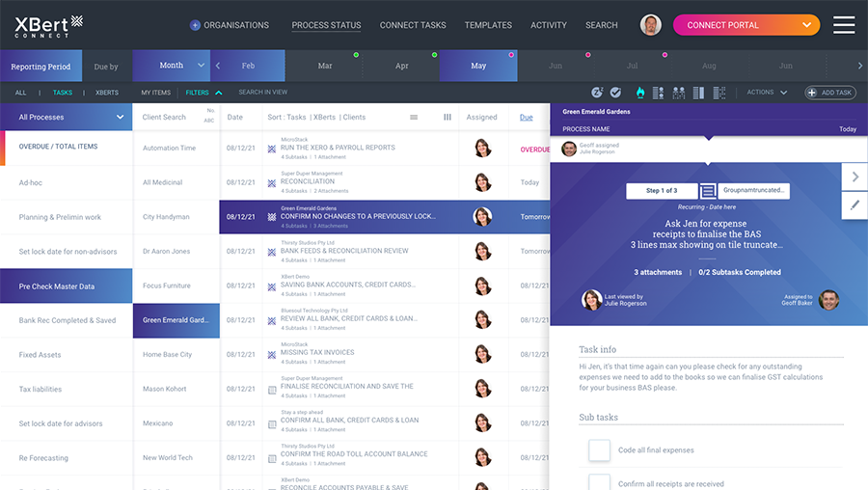
Task: Click the completed checkmark toolbar icon
Action: (x=615, y=93)
